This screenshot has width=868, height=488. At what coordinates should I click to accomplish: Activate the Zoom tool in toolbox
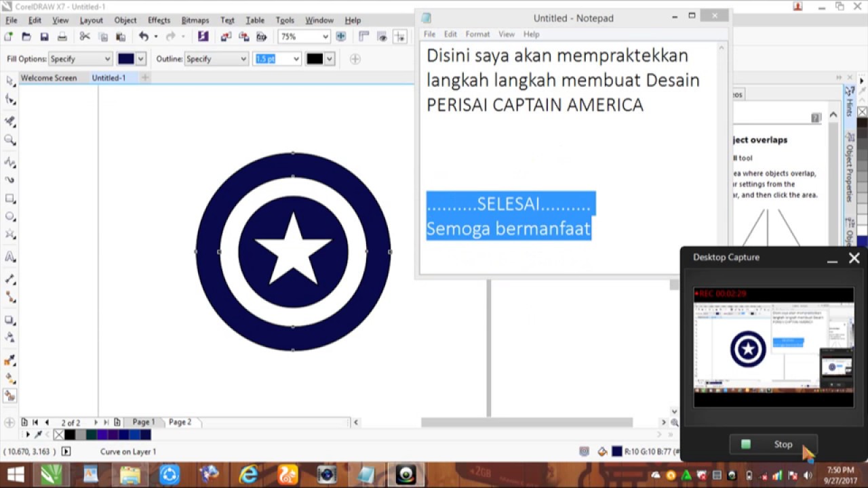click(x=10, y=140)
